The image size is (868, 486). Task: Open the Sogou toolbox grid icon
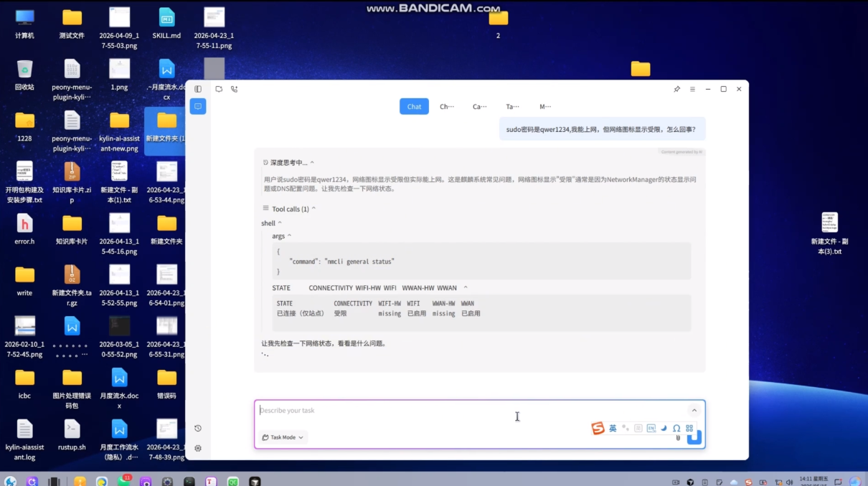point(689,428)
